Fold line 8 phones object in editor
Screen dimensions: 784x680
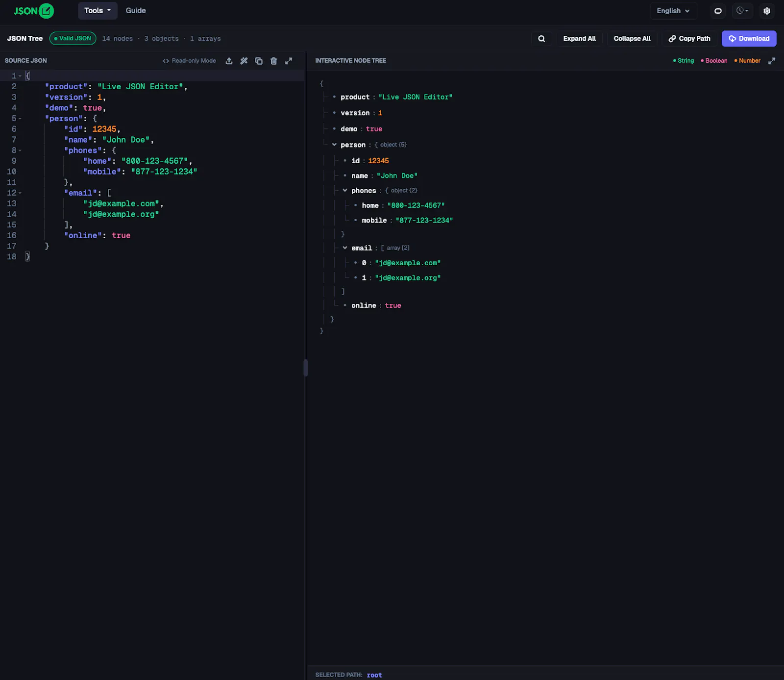20,151
